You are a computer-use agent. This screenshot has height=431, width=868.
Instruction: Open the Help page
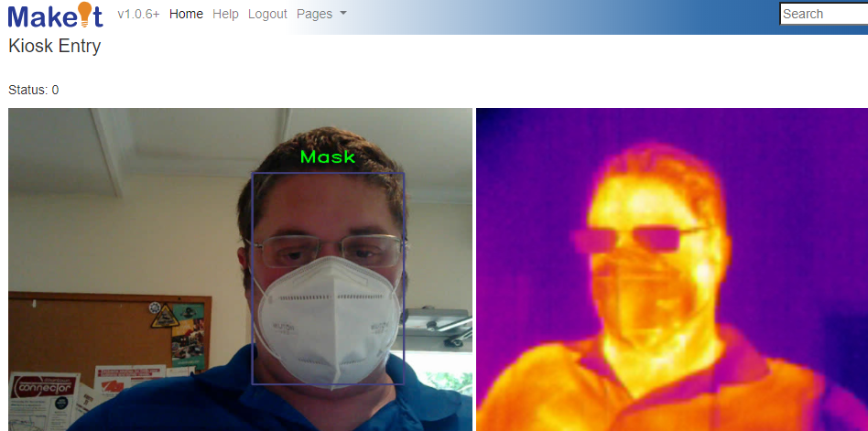pyautogui.click(x=225, y=14)
